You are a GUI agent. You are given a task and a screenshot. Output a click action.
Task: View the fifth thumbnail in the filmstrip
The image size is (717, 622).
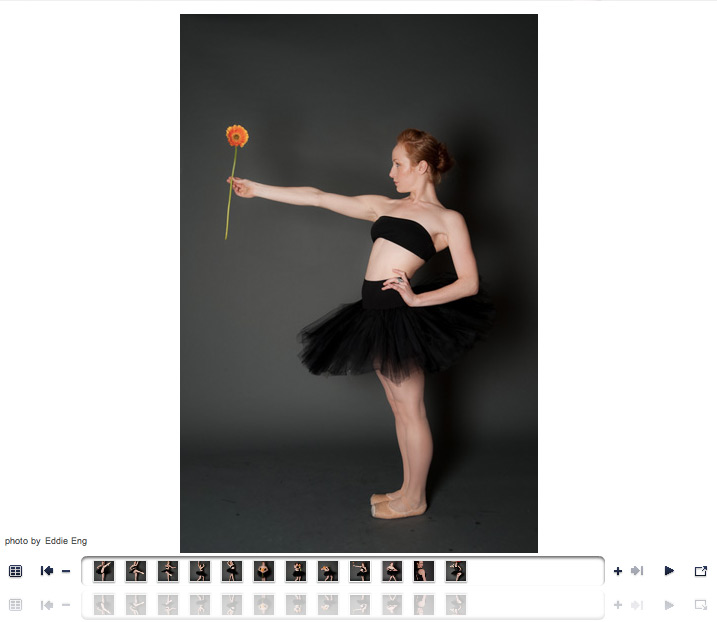click(232, 571)
